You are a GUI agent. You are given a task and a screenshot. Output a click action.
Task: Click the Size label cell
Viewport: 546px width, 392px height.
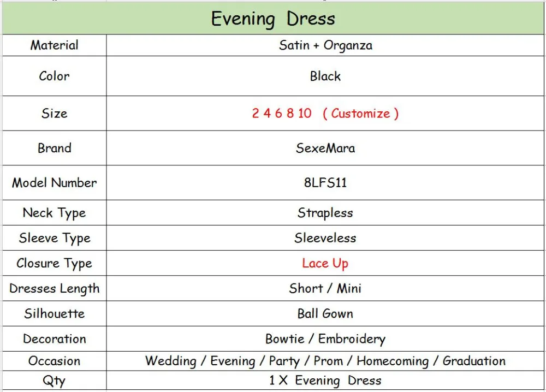pyautogui.click(x=54, y=114)
